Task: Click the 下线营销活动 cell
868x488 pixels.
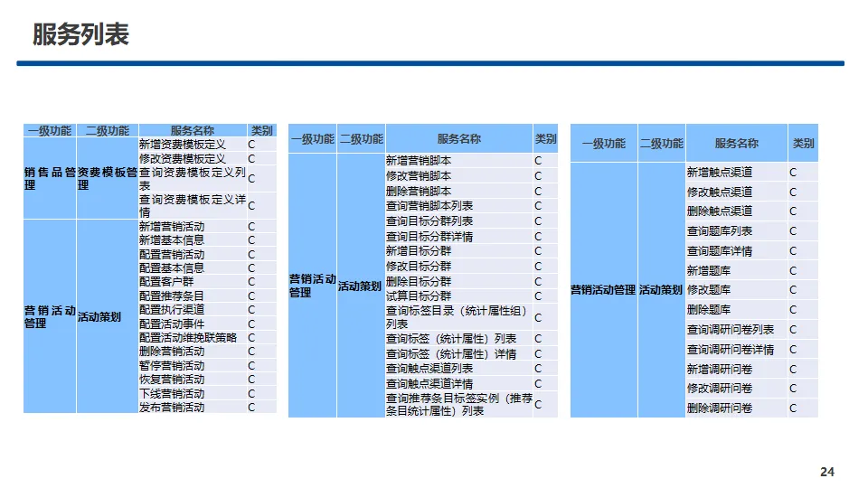Action: (193, 393)
